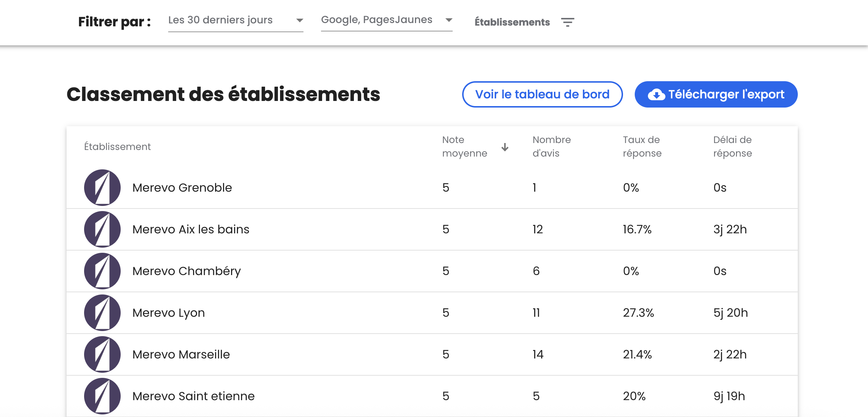Click the Merevo Lyon logo icon
The height and width of the screenshot is (417, 868).
[102, 313]
